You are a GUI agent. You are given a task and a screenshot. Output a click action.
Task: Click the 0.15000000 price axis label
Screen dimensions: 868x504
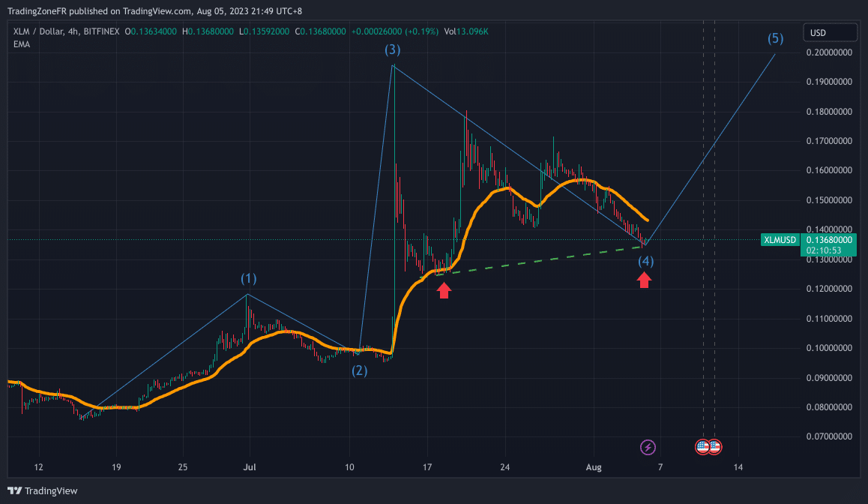pos(829,200)
